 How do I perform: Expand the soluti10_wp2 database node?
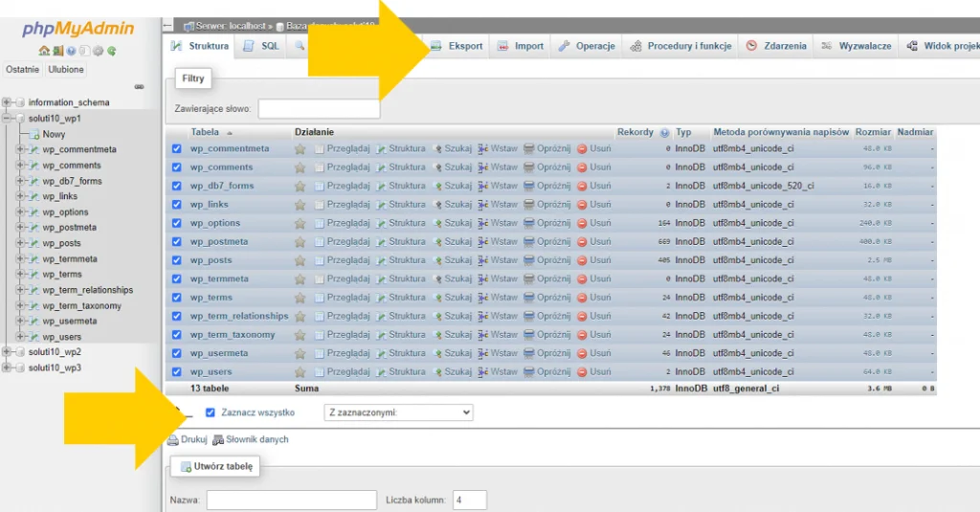pos(7,352)
